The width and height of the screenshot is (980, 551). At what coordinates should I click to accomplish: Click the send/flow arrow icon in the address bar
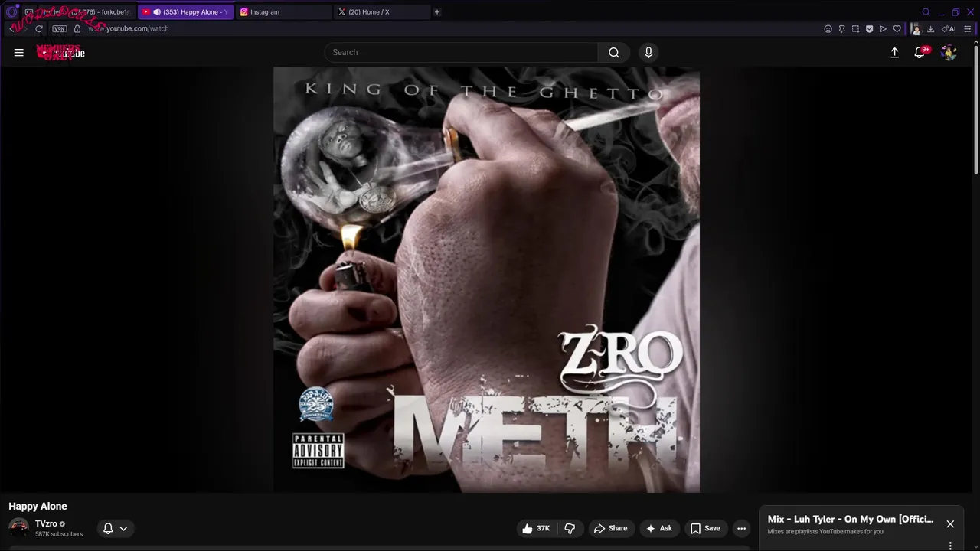883,29
